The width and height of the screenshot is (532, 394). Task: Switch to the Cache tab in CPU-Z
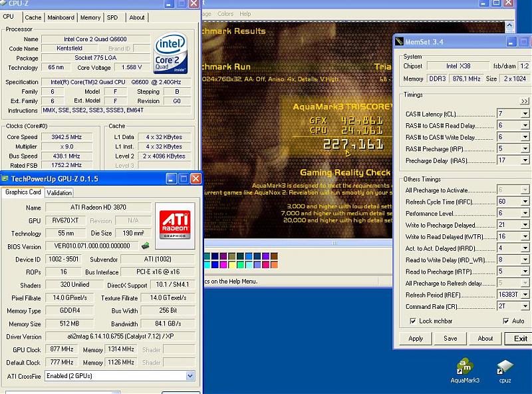(x=33, y=17)
